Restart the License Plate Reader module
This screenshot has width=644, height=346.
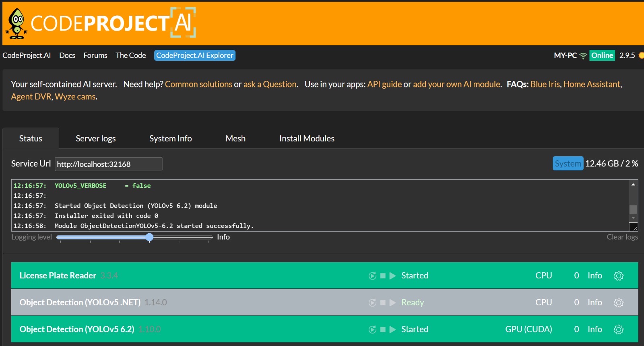372,276
